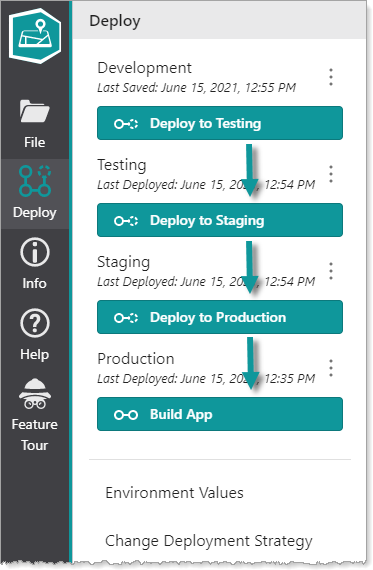Viewport: 373px width, 570px height.
Task: Click the Deploy to Production button
Action: pyautogui.click(x=220, y=317)
